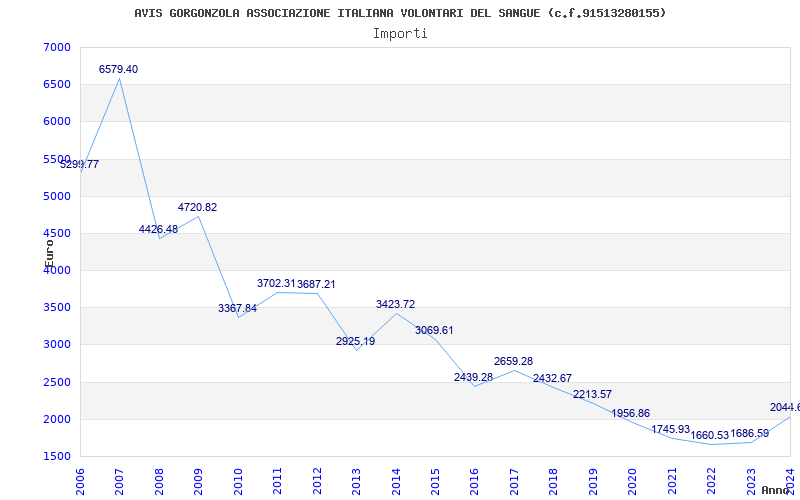The height and width of the screenshot is (500, 800).
Task: Click the x-axis year 2013
Action: coord(356,481)
